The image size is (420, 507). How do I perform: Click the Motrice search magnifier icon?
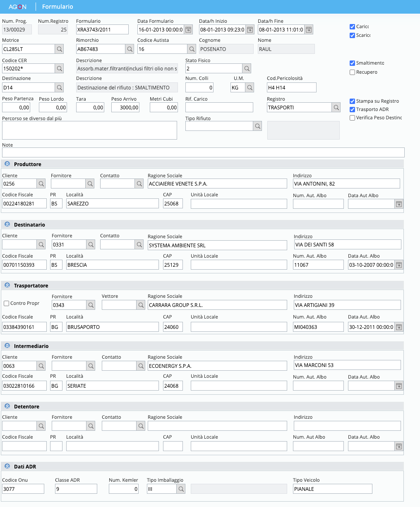(60, 49)
